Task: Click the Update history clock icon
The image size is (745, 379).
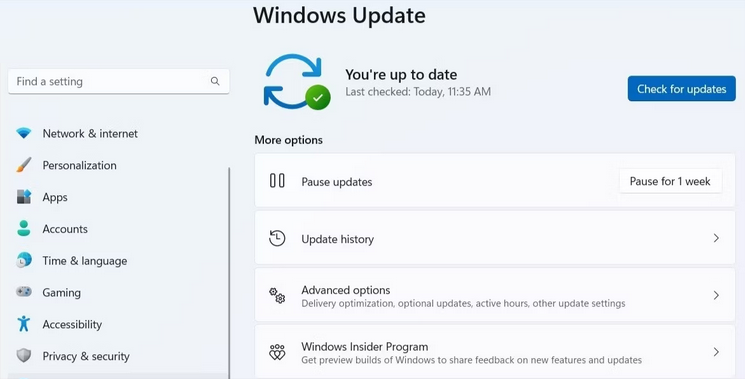Action: click(x=277, y=238)
